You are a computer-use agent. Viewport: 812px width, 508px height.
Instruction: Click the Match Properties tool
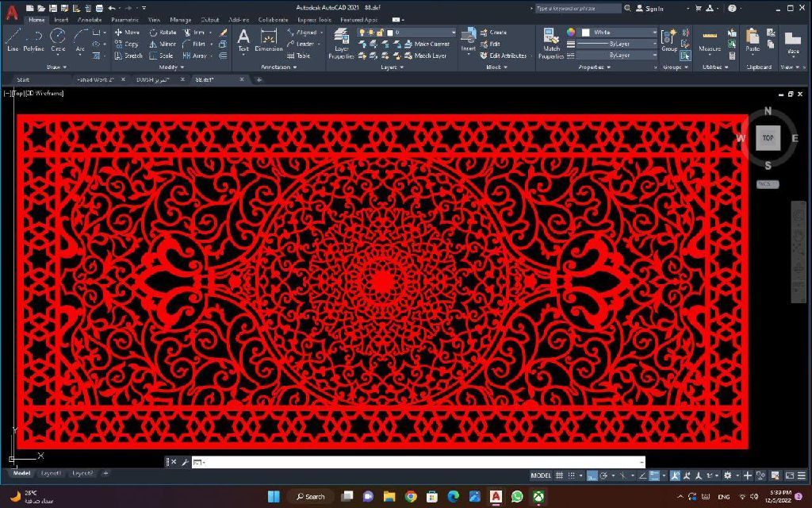pos(550,43)
